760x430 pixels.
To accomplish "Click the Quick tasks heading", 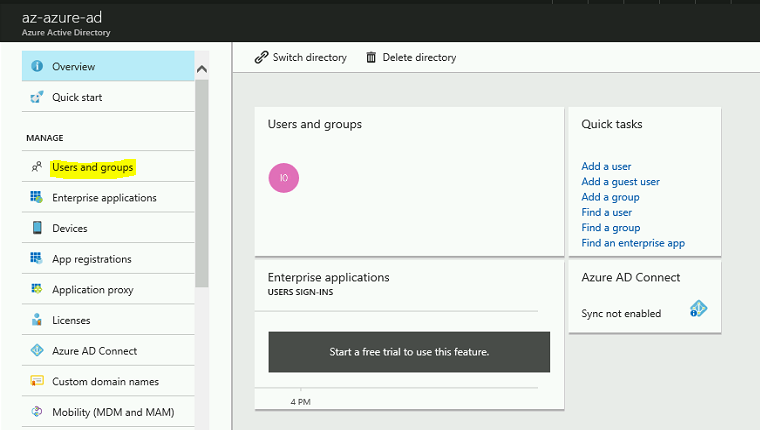I will click(x=612, y=124).
